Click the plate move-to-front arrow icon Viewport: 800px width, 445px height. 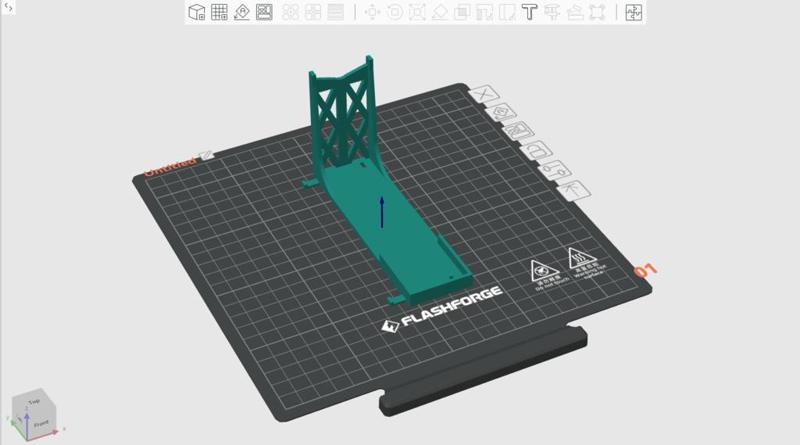click(x=574, y=190)
